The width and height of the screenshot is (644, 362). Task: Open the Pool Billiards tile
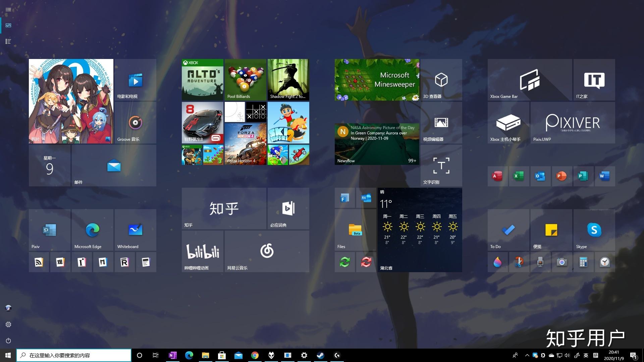(x=245, y=80)
